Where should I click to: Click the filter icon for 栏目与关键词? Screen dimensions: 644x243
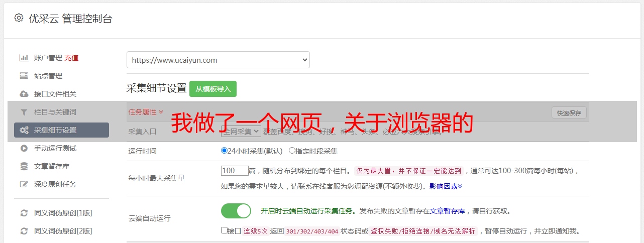[24, 112]
